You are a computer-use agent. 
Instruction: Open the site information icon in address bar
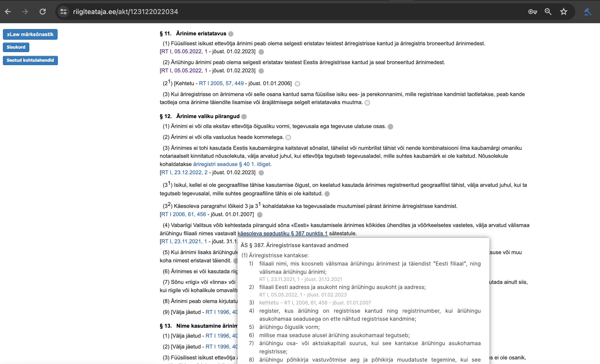coord(63,11)
